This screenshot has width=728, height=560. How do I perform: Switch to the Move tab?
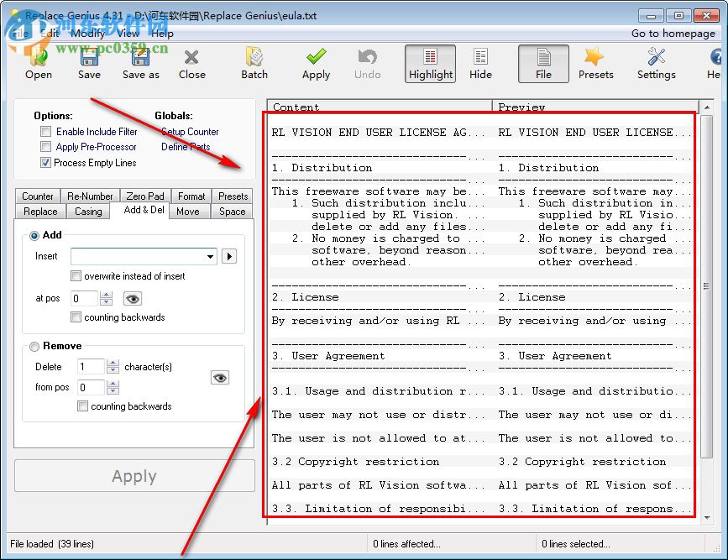point(188,212)
